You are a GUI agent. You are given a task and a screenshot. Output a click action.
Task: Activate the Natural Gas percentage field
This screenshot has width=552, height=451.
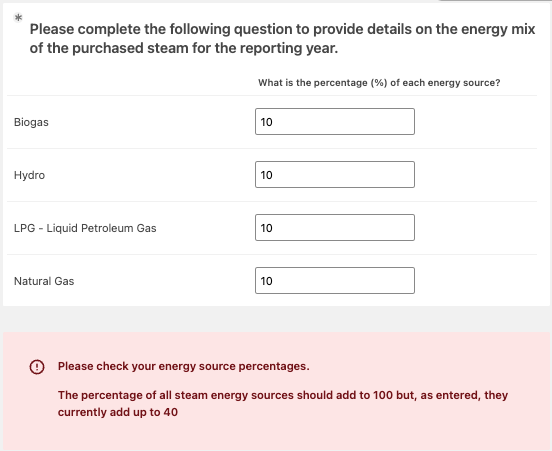pyautogui.click(x=335, y=281)
